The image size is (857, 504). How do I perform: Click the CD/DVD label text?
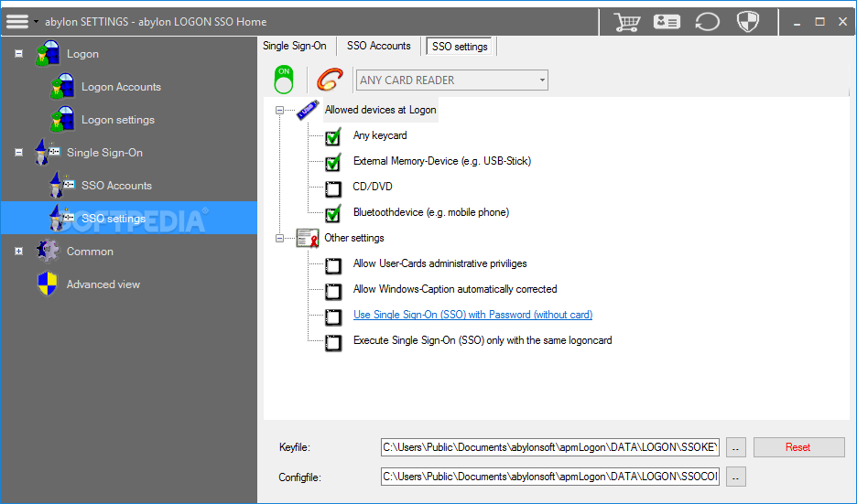point(373,187)
